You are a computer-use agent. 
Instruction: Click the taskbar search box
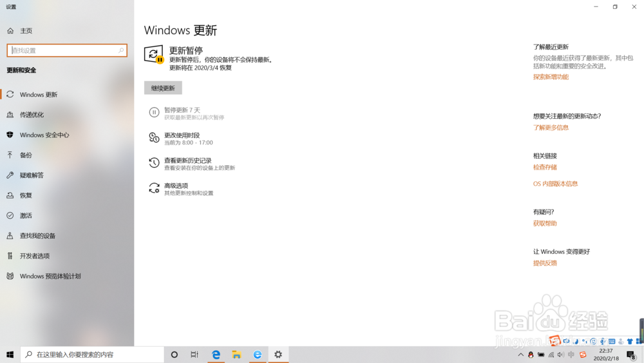tap(92, 355)
